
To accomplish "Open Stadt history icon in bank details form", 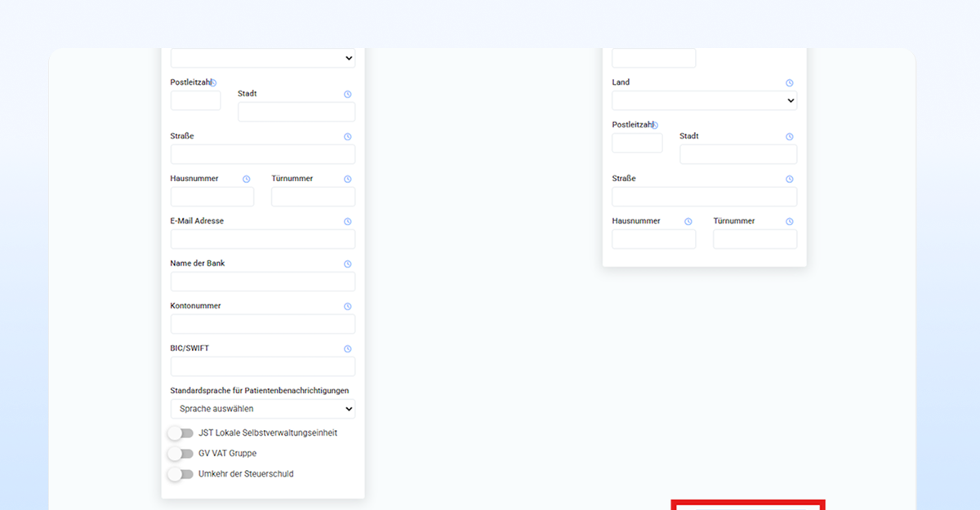I will tap(347, 94).
